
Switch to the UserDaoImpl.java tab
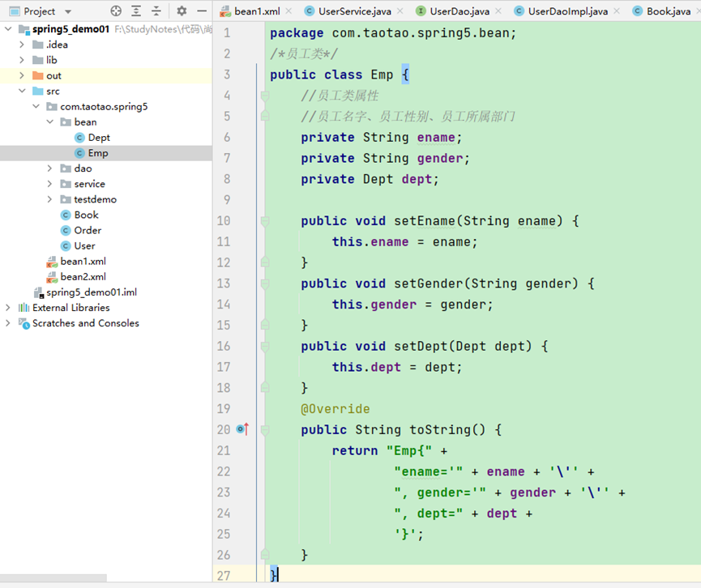click(x=567, y=11)
